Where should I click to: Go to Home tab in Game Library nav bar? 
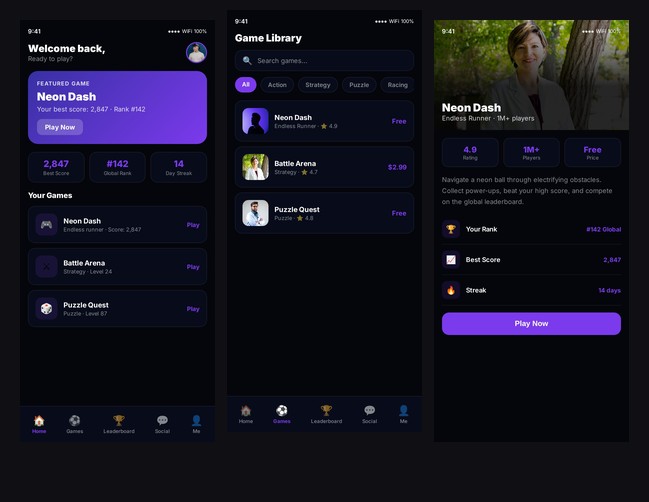pyautogui.click(x=246, y=414)
